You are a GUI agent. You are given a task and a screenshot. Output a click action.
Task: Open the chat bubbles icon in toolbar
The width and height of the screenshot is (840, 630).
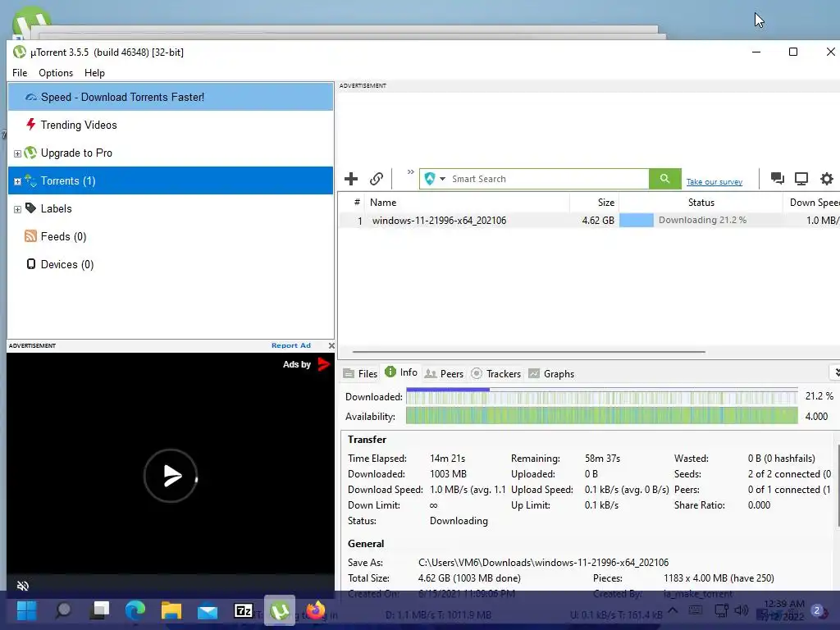(778, 178)
